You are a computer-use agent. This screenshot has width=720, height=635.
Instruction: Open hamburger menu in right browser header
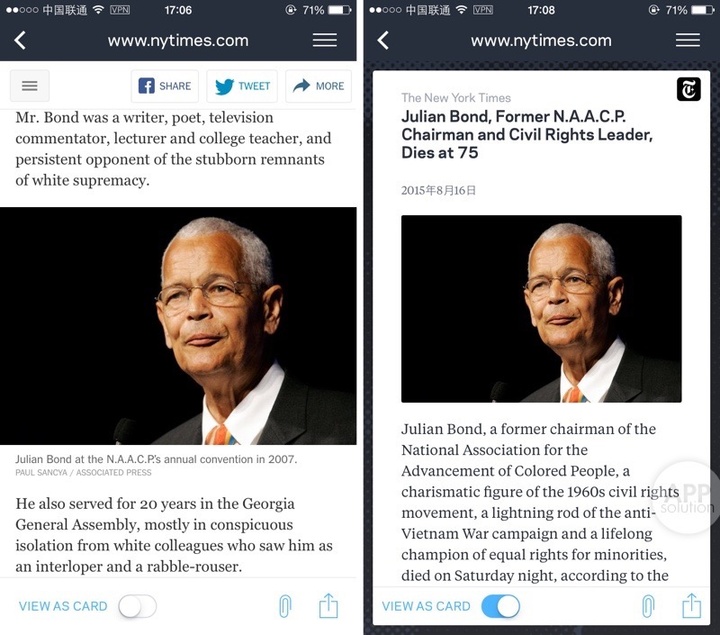pos(687,40)
